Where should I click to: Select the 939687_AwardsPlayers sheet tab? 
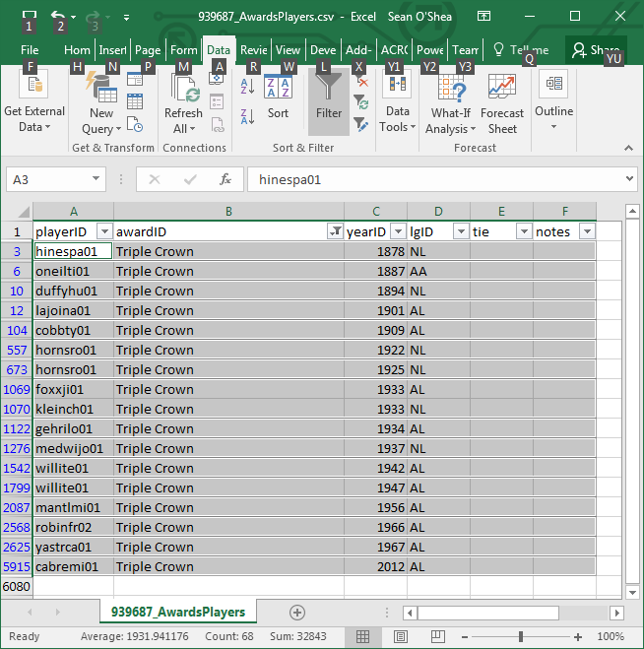178,612
